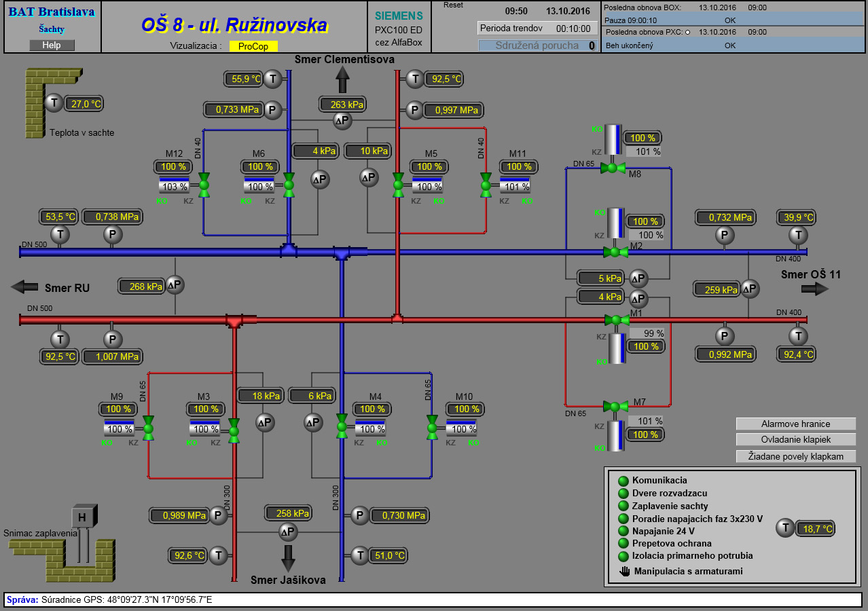Click the Zaplavenie sachty status light
868x611 pixels.
[x=623, y=506]
